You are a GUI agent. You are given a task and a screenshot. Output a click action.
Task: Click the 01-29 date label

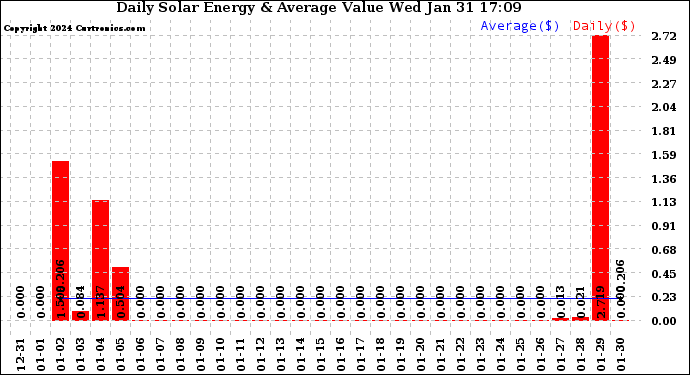tap(601, 354)
